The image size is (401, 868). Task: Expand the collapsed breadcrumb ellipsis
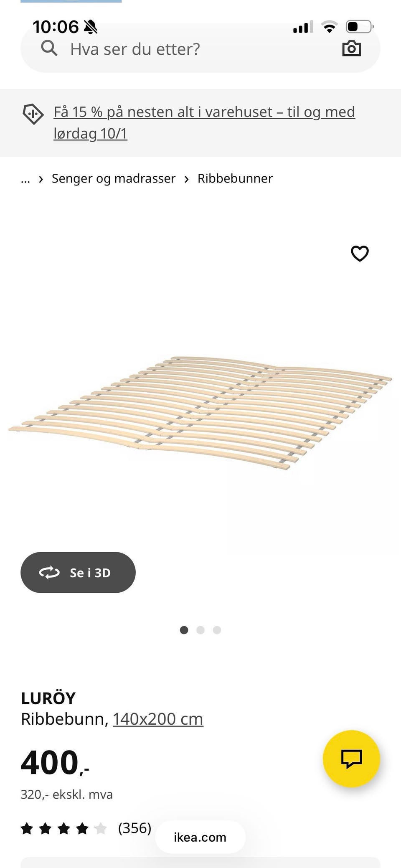[25, 179]
